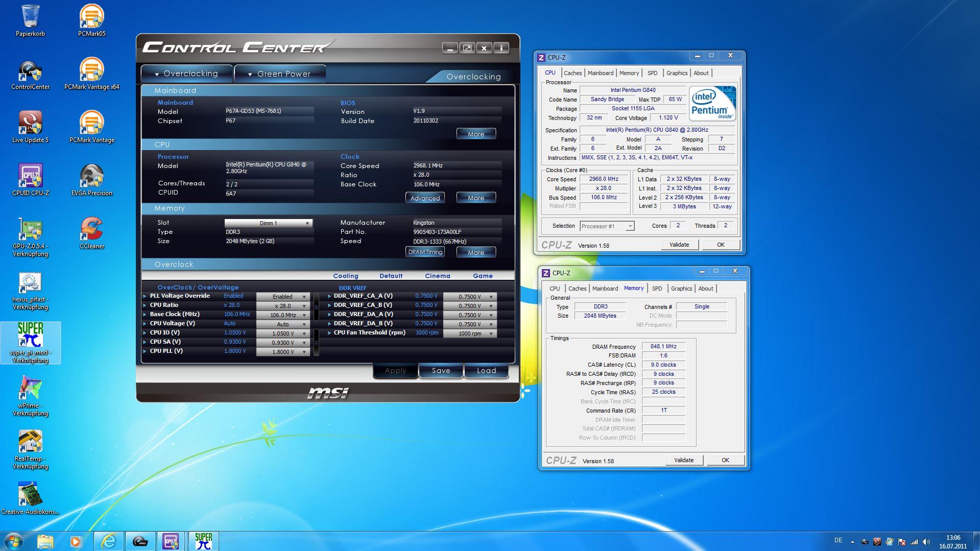
Task: Select Cinema overclock profile
Action: tap(438, 276)
